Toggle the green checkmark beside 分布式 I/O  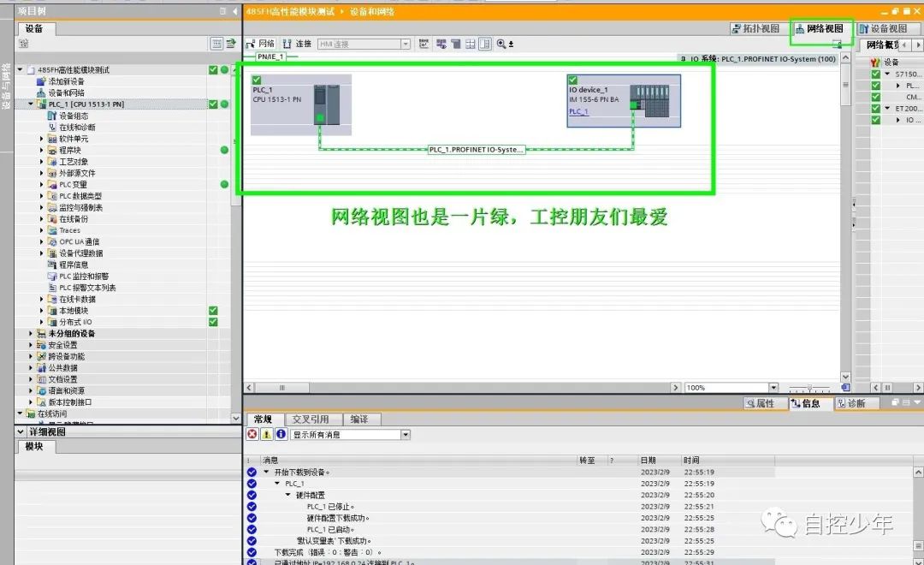click(x=212, y=322)
